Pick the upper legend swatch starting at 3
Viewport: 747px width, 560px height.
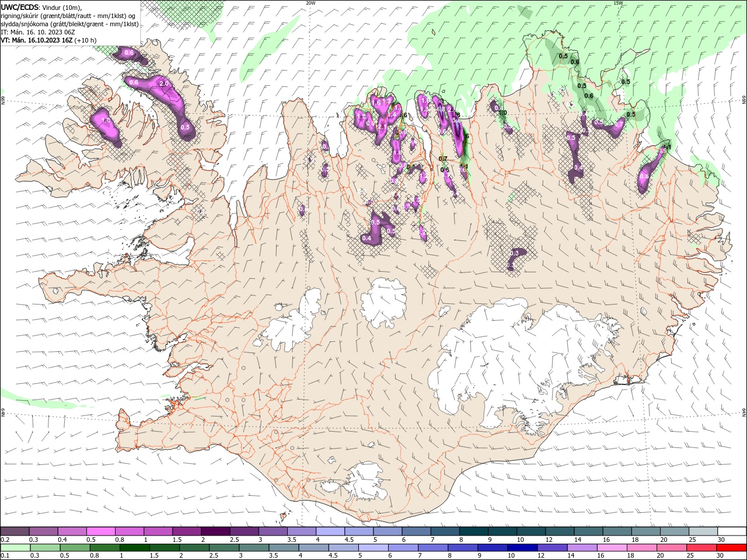[273, 531]
